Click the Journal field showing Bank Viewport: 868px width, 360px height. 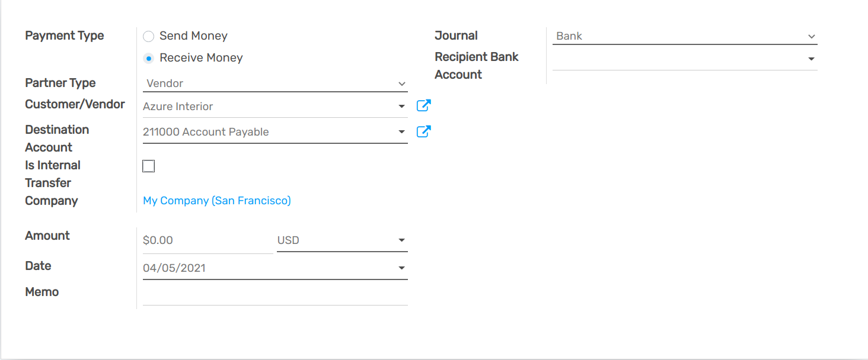pos(652,36)
